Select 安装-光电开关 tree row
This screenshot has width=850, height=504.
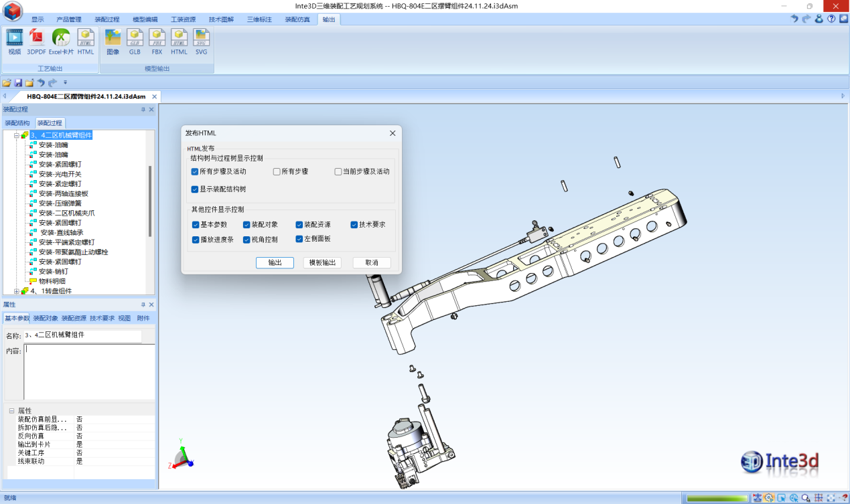60,174
